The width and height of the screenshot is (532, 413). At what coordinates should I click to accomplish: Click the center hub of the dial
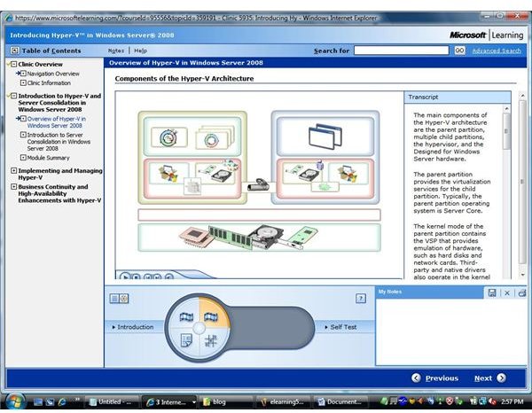pyautogui.click(x=199, y=328)
